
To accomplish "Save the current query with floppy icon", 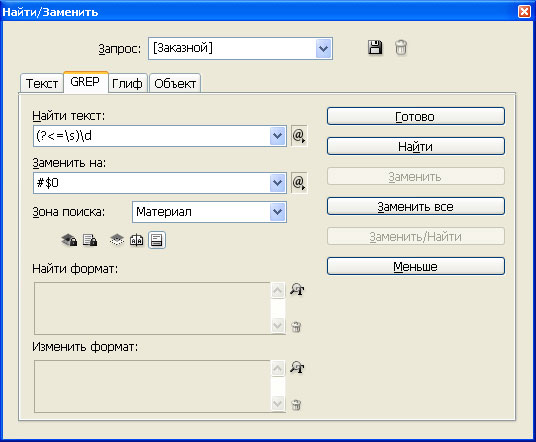I will [x=375, y=47].
